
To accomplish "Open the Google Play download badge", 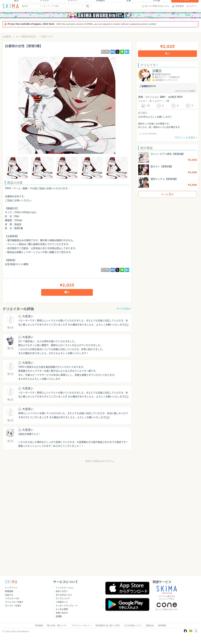I will click(127, 604).
